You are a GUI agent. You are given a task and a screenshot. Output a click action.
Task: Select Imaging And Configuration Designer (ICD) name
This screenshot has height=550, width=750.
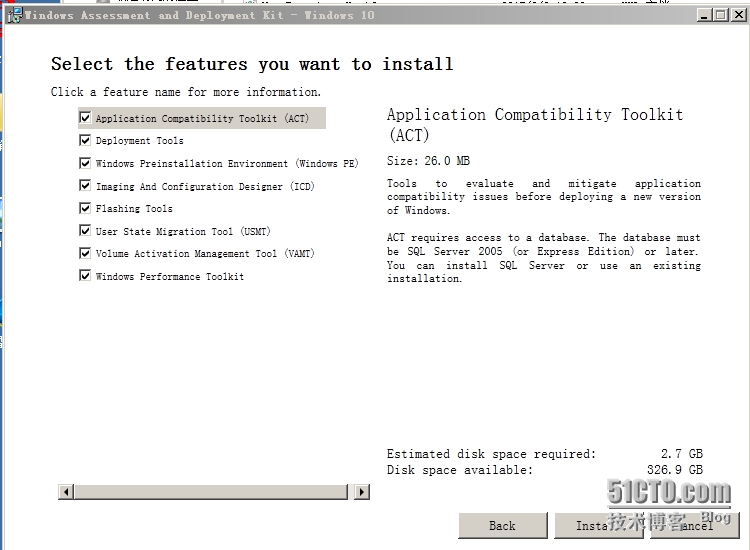(x=205, y=187)
